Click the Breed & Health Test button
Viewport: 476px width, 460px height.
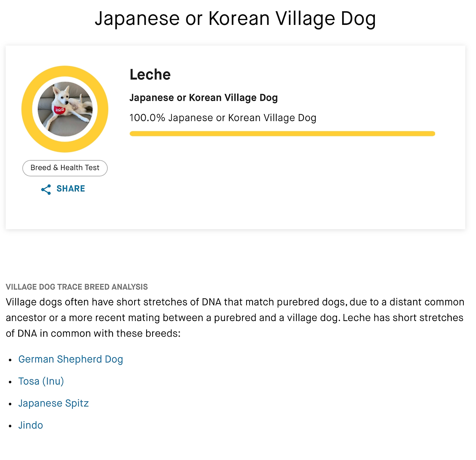click(x=65, y=168)
